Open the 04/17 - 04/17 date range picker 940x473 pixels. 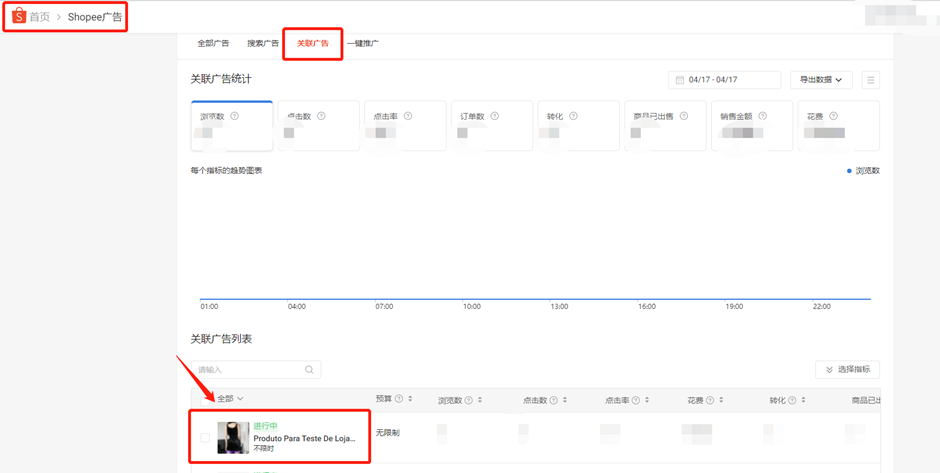[x=725, y=80]
